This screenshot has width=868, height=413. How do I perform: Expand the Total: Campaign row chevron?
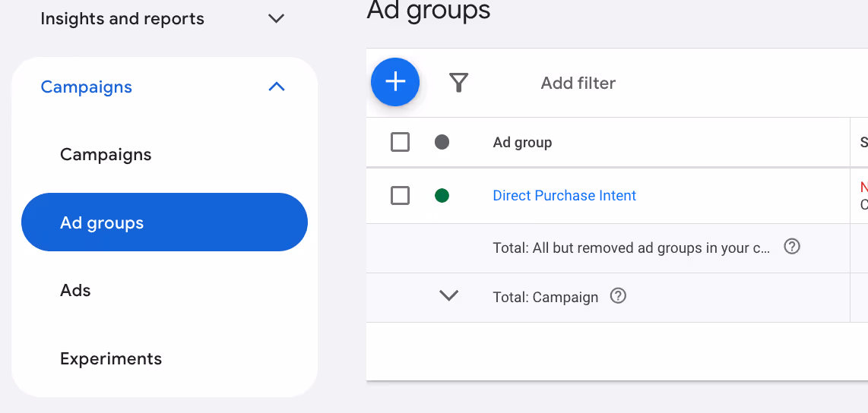click(448, 296)
